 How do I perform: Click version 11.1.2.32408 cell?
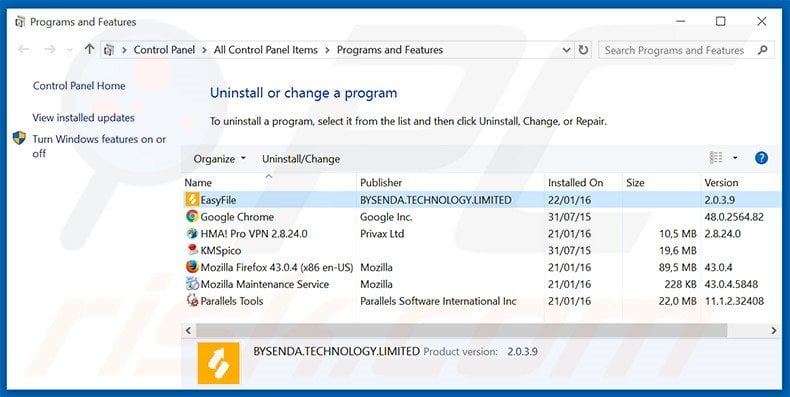click(x=734, y=301)
